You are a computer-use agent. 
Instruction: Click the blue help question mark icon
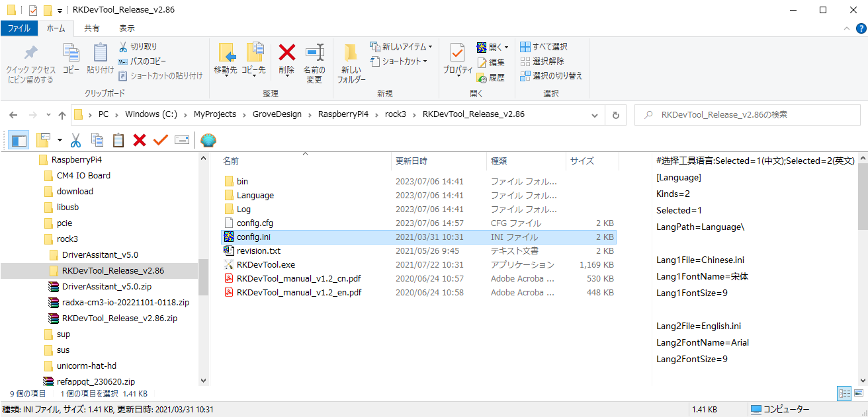(861, 28)
